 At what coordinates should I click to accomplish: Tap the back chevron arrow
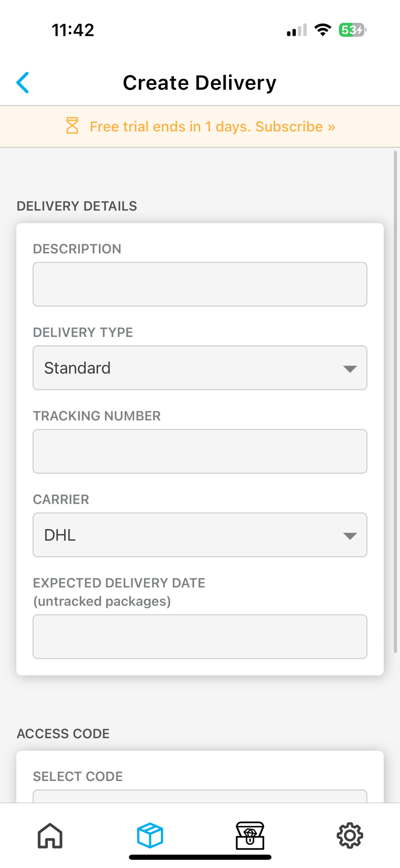(x=23, y=82)
